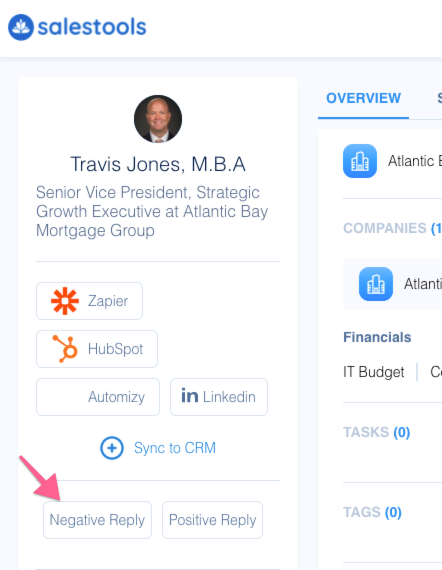Click the Sync to CRM link
This screenshot has width=442, height=570.
(175, 448)
